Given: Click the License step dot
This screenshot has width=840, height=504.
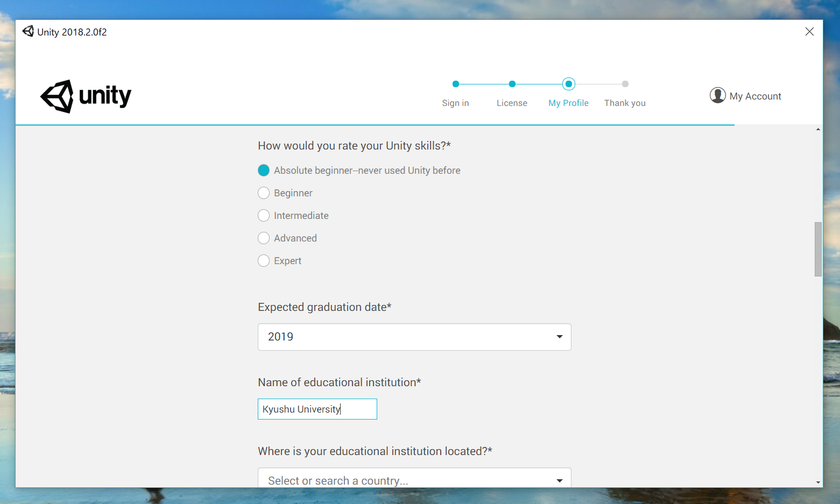Looking at the screenshot, I should tap(512, 84).
